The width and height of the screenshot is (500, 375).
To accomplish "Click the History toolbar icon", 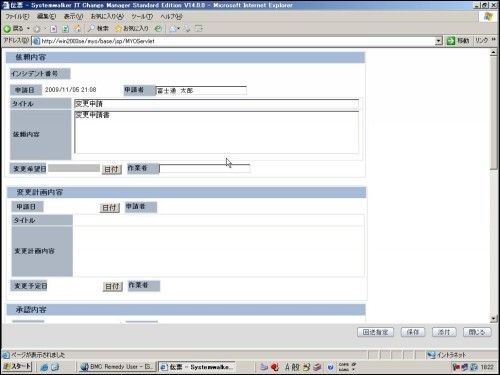I will point(158,29).
